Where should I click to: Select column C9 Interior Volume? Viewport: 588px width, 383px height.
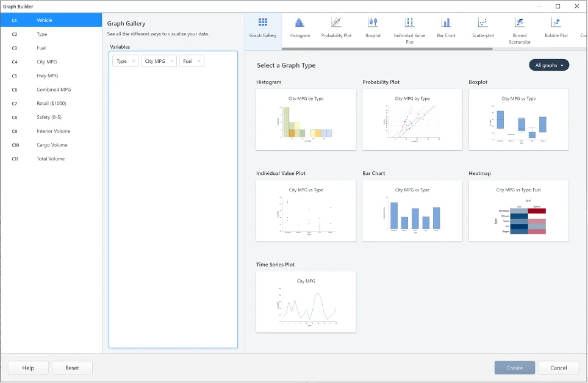point(51,131)
